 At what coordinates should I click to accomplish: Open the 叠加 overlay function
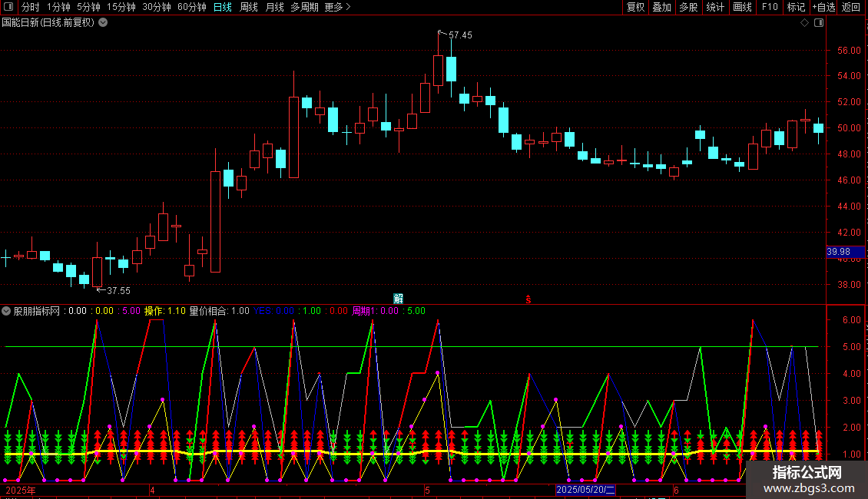click(x=661, y=8)
